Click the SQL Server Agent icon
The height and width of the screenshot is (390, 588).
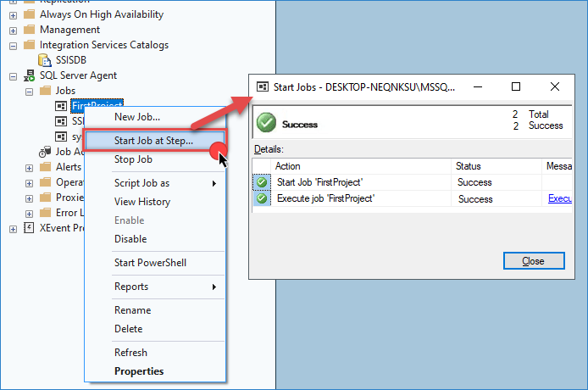(x=30, y=75)
